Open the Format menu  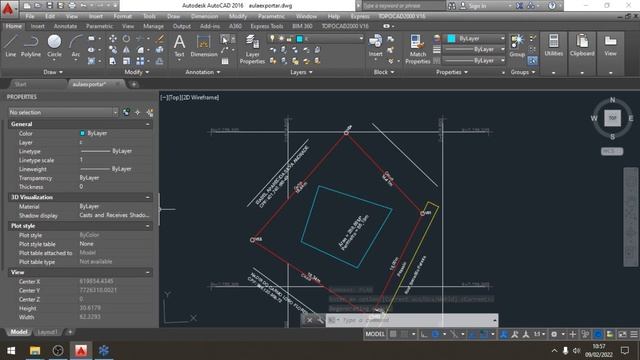(122, 16)
